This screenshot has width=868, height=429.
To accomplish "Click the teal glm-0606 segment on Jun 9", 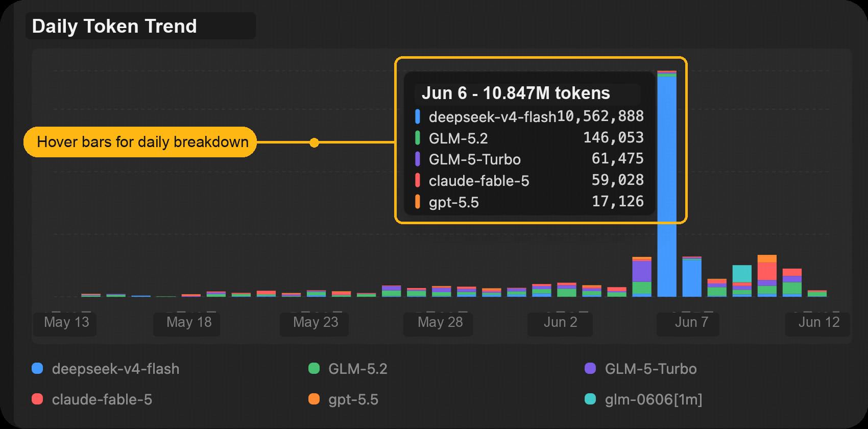I will click(742, 274).
